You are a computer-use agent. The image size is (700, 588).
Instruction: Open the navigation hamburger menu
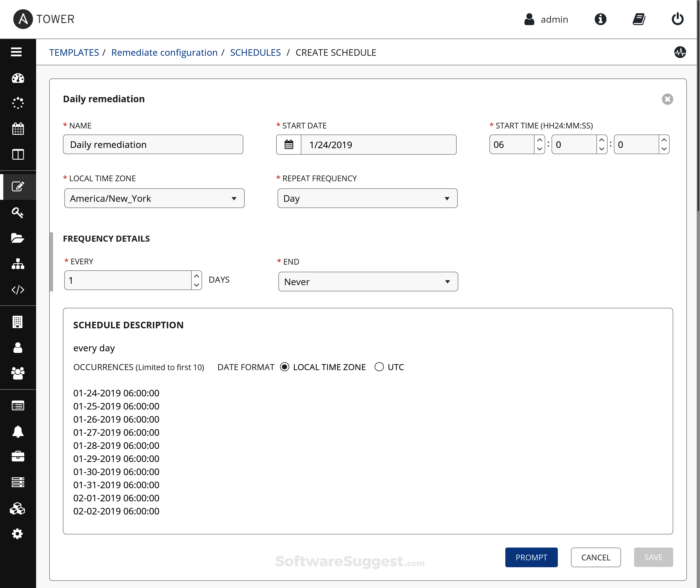click(16, 52)
